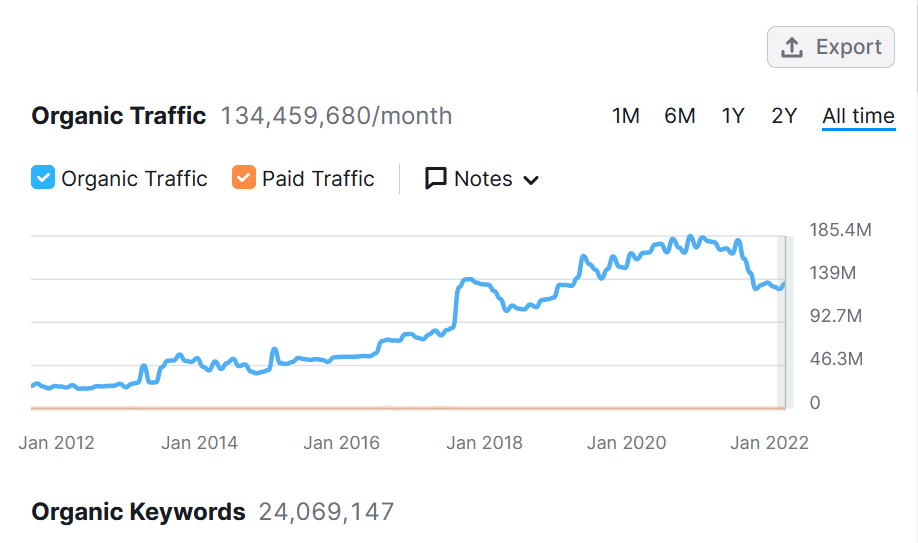Click the Jan 2018 axis label
918x543 pixels.
pos(484,443)
